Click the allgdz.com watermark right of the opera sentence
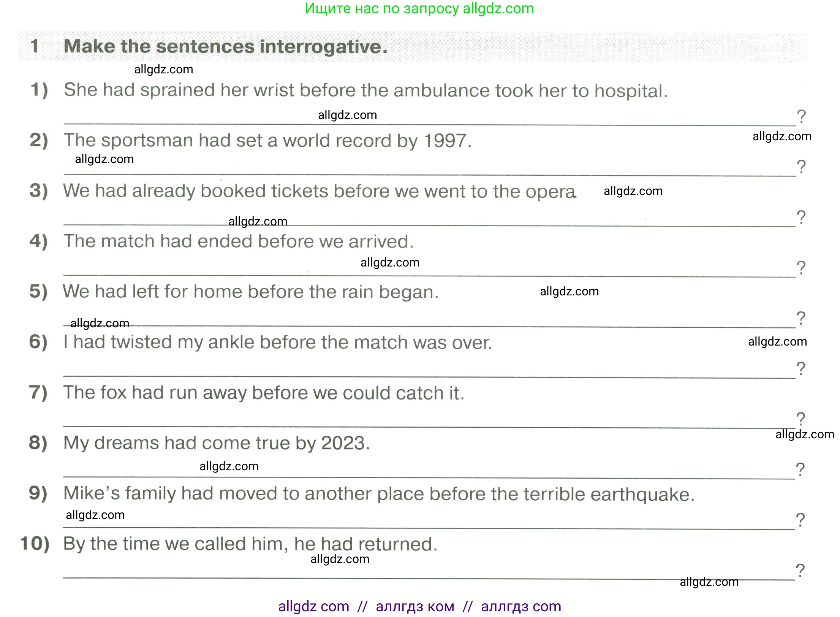This screenshot has width=840, height=617. (633, 191)
